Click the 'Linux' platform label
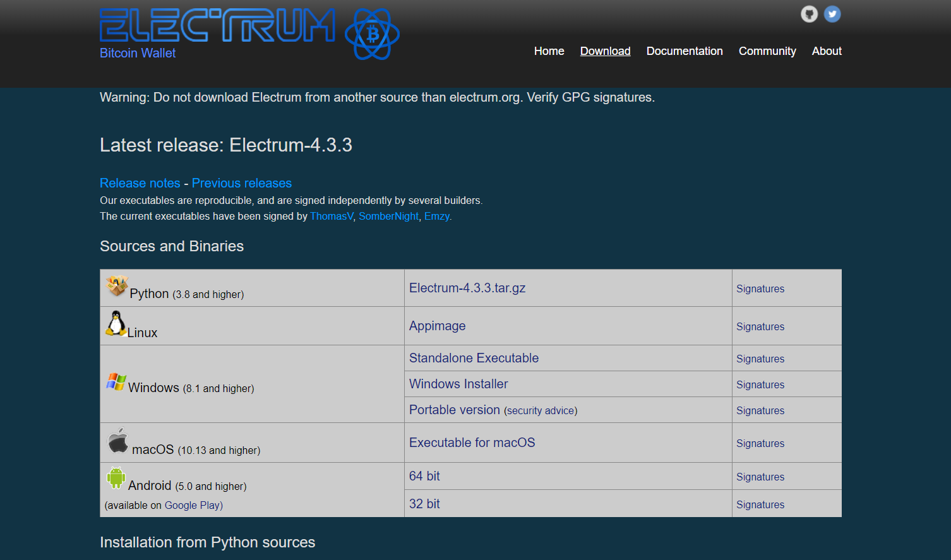951x560 pixels. click(143, 333)
